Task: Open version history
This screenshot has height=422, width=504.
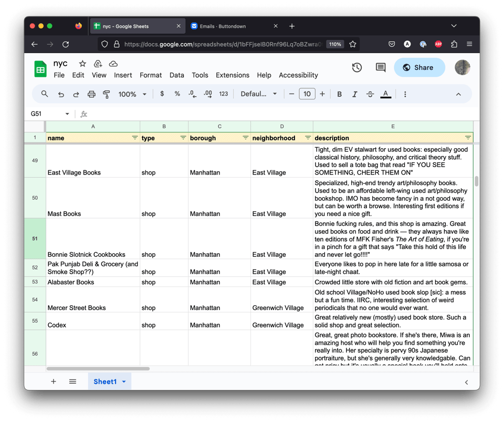Action: pyautogui.click(x=356, y=67)
